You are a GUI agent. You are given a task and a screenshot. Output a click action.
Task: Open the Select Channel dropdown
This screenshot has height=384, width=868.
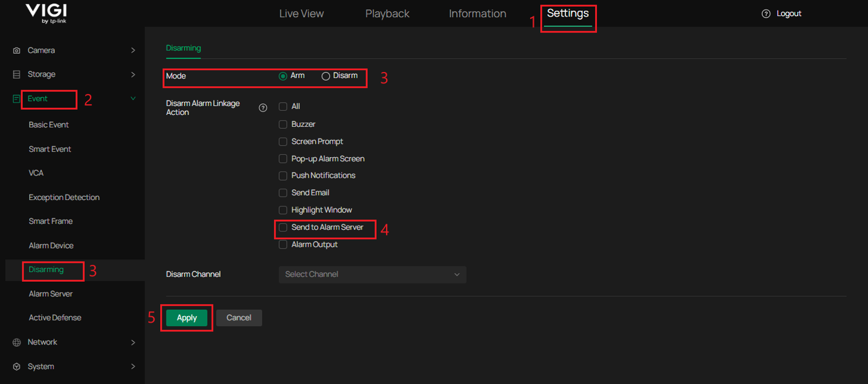[372, 274]
